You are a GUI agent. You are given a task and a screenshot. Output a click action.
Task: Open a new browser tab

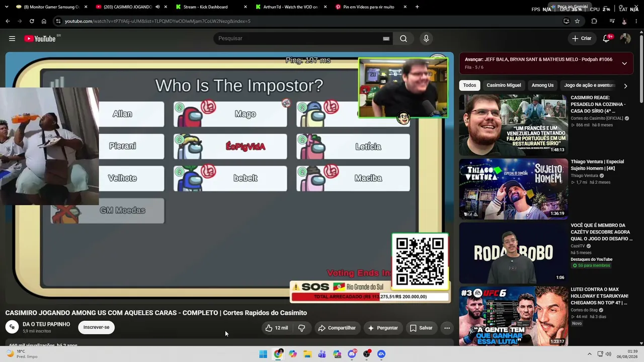[x=417, y=7]
